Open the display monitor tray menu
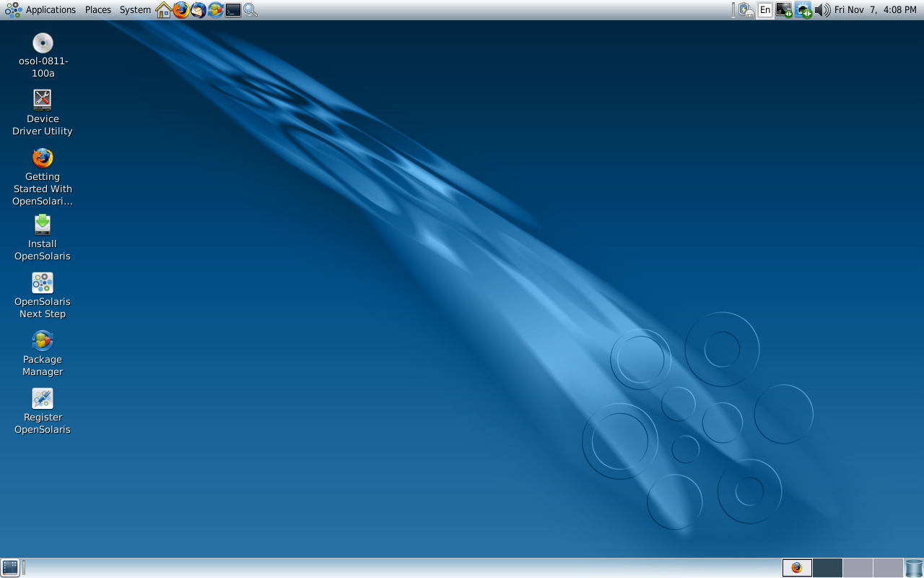Screen dimensions: 924x578 click(x=783, y=9)
